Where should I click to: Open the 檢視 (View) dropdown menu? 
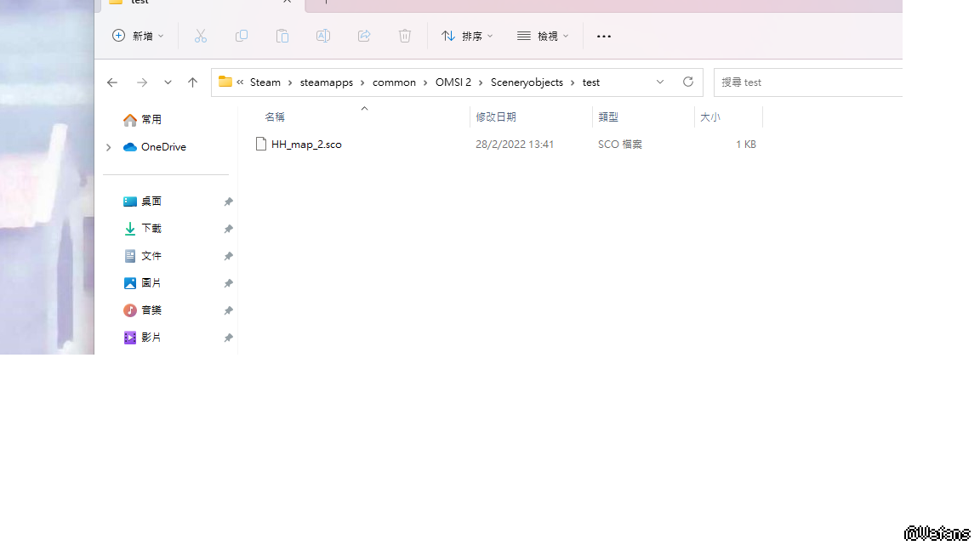point(543,36)
